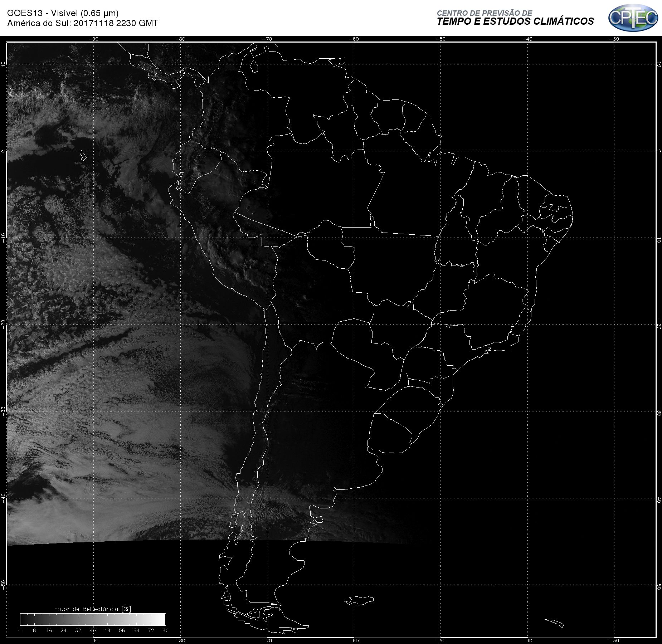
Task: Click the 'TEMPO E ESTUDOS CLIMÁTICOS' heading
Action: click(515, 22)
